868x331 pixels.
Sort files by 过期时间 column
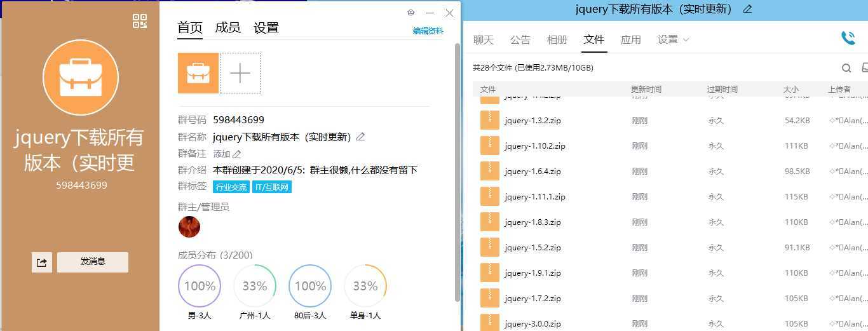(722, 90)
